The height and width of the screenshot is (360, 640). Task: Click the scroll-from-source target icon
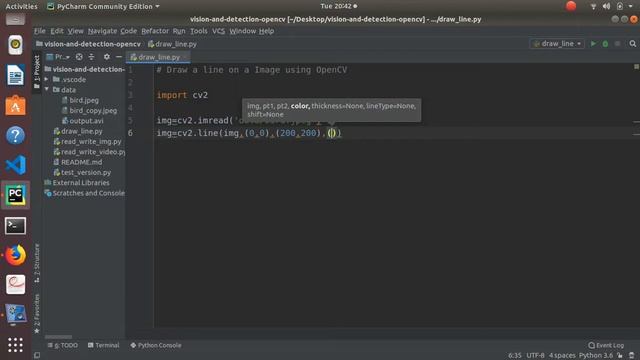[79, 57]
